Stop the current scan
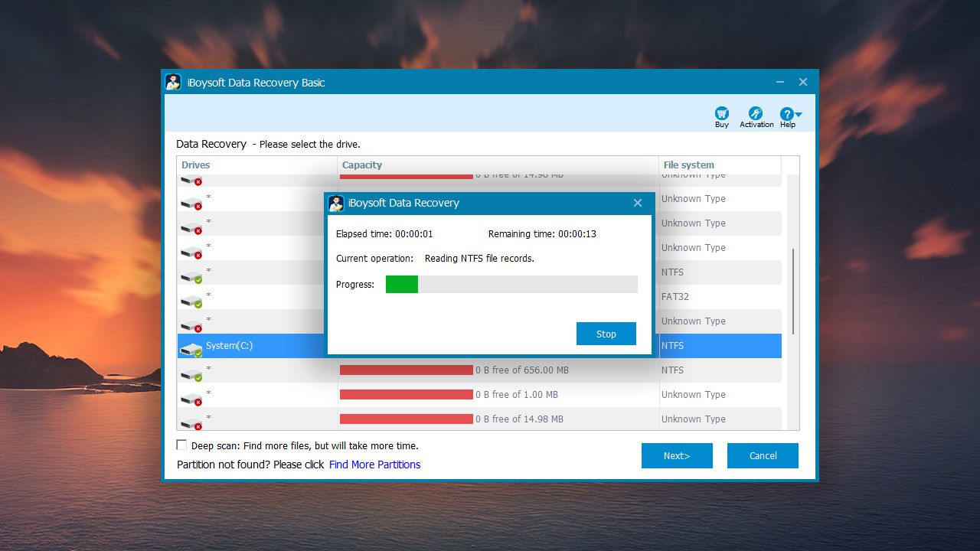980x551 pixels. click(606, 334)
